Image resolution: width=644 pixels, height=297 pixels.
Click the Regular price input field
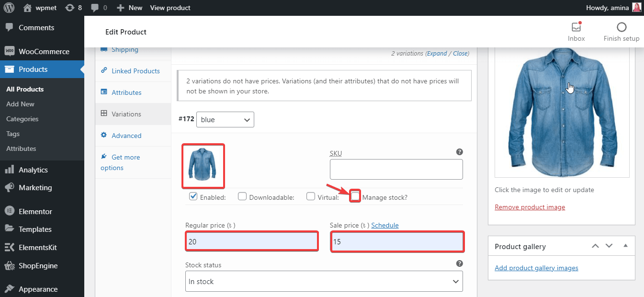(252, 241)
